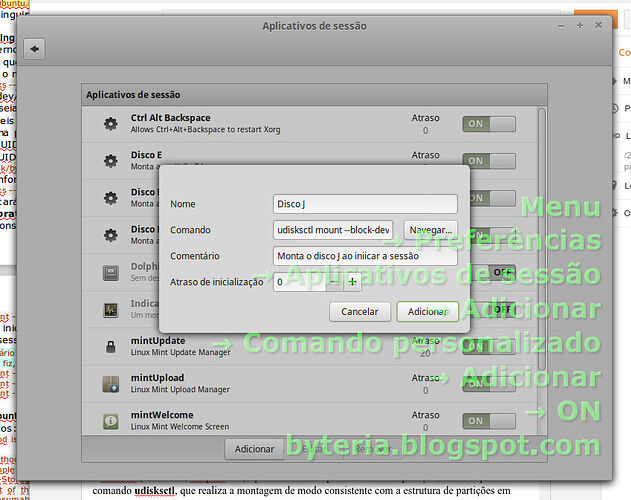
Task: Click the Ctrl Alt Backspace gear icon
Action: (x=111, y=124)
